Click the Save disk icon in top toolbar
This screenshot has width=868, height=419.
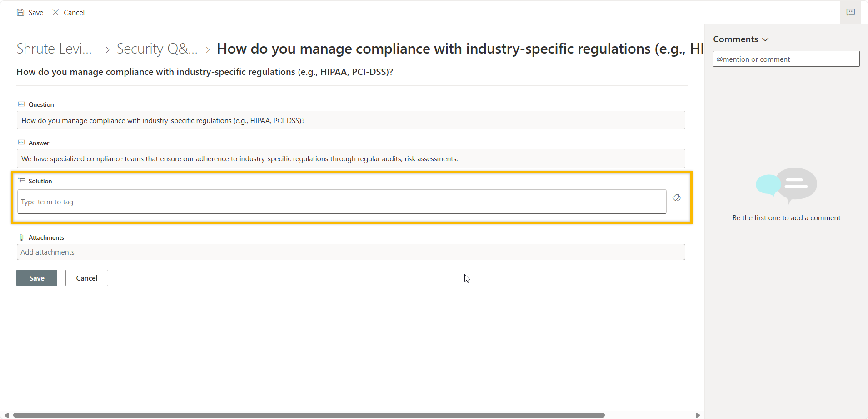pyautogui.click(x=20, y=12)
